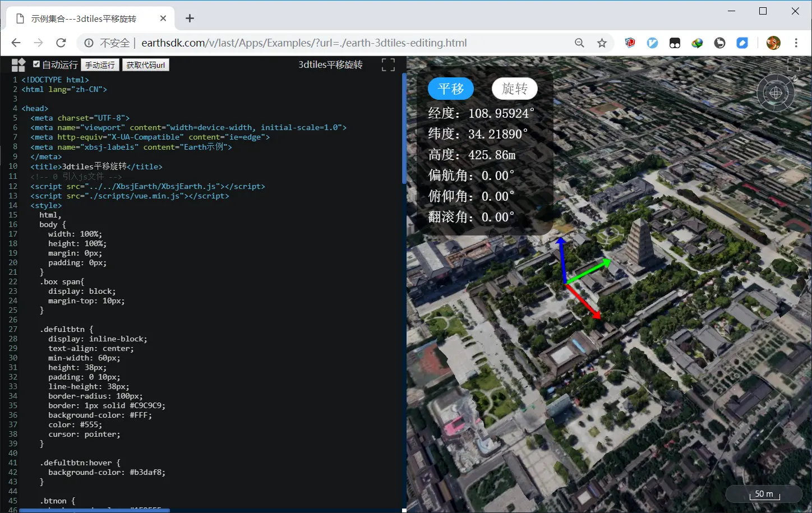Click the cursor: pointer; code line
The width and height of the screenshot is (812, 513).
coord(84,434)
